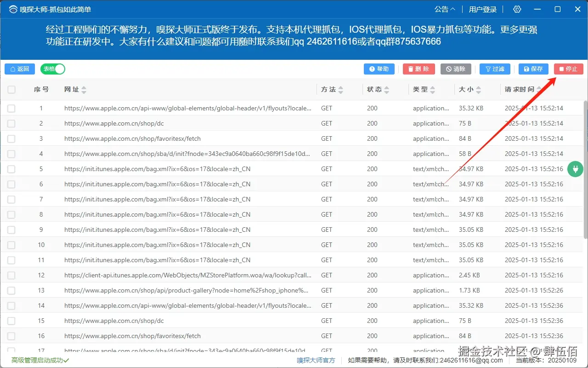This screenshot has height=368, width=588.
Task: Click the text/xml type cell in row 5
Action: click(x=431, y=169)
